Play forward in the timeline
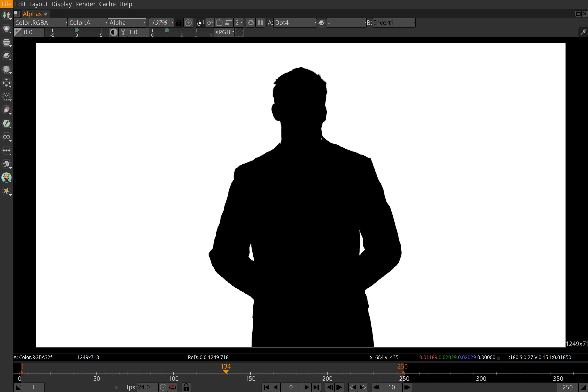 tap(306, 387)
